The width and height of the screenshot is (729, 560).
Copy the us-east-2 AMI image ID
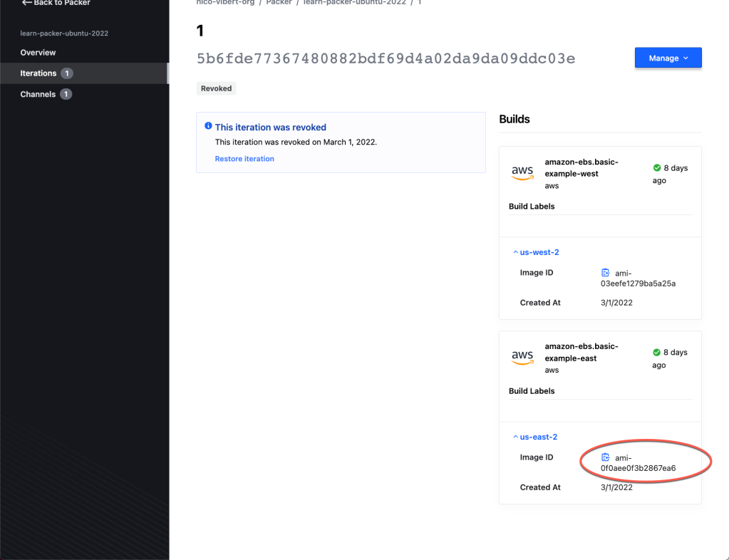click(x=605, y=457)
